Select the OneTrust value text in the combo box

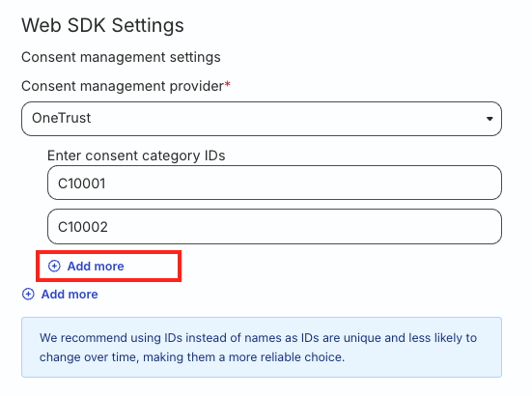pyautogui.click(x=62, y=118)
